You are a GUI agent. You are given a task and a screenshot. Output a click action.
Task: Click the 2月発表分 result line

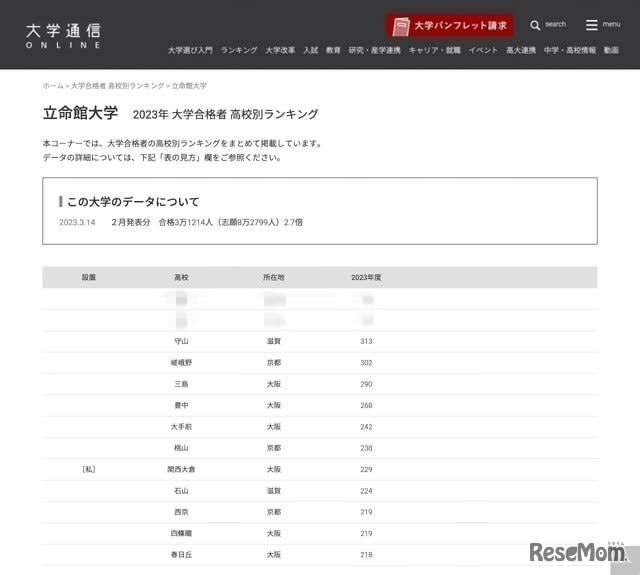click(207, 222)
